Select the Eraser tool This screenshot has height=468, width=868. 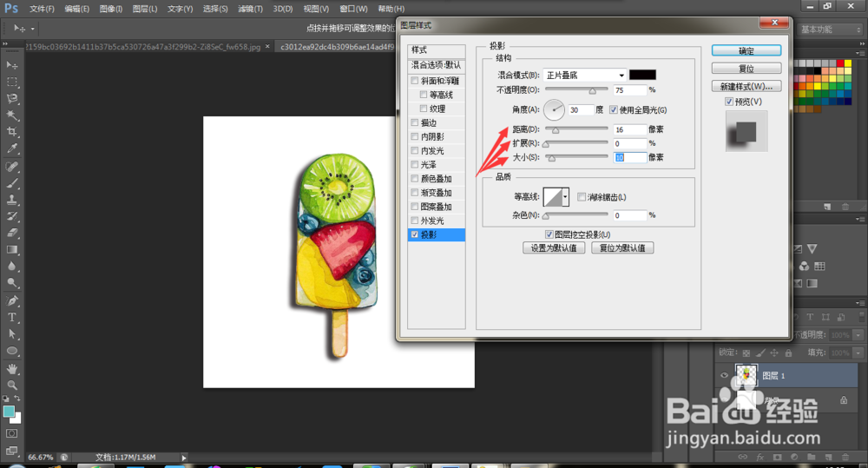coord(11,234)
